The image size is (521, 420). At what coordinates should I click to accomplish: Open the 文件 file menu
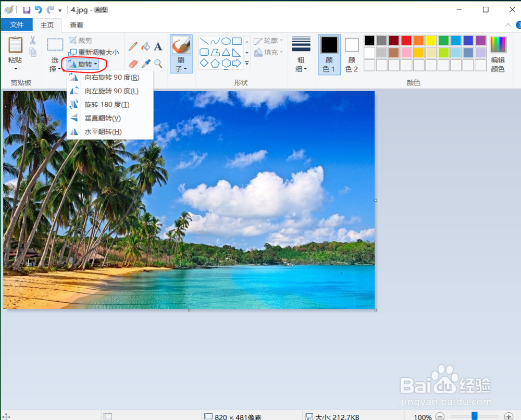coord(17,25)
